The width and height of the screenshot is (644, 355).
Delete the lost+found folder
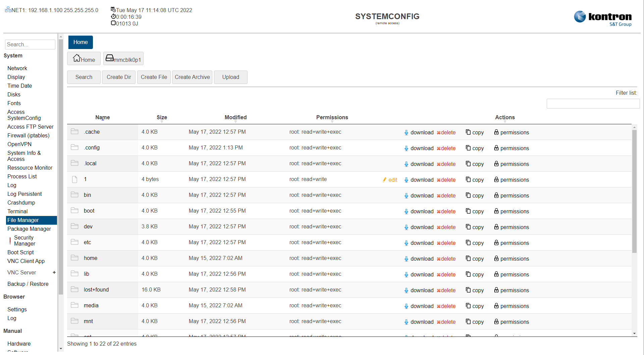click(x=446, y=290)
